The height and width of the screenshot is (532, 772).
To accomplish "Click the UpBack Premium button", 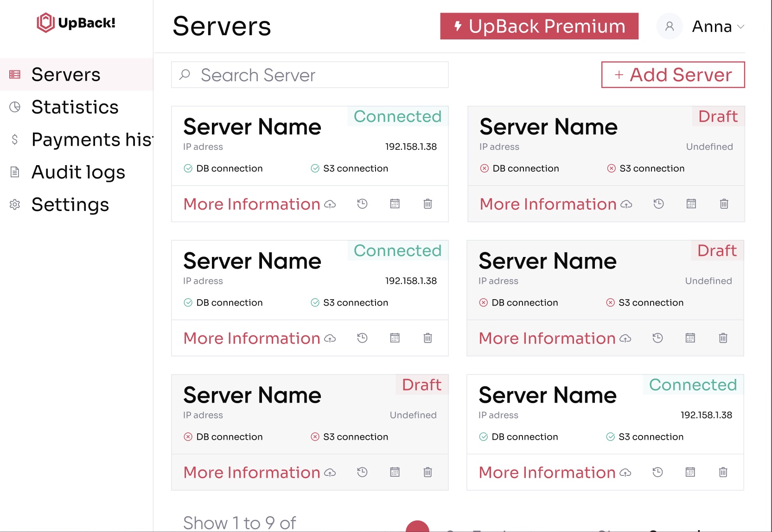I will coord(539,26).
